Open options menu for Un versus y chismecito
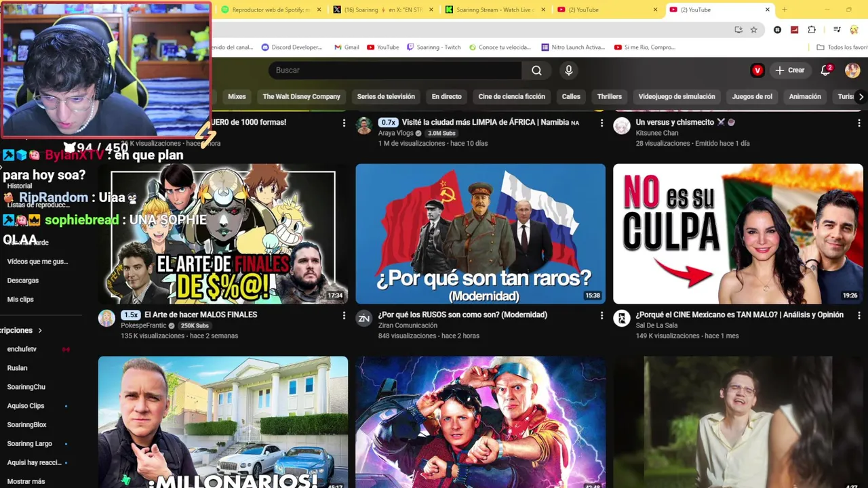 [859, 123]
